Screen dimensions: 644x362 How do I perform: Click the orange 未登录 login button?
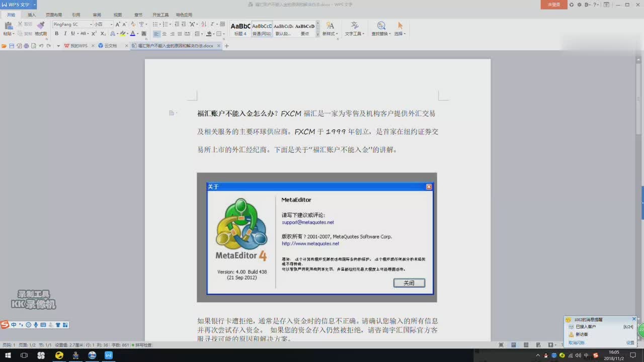pos(554,5)
